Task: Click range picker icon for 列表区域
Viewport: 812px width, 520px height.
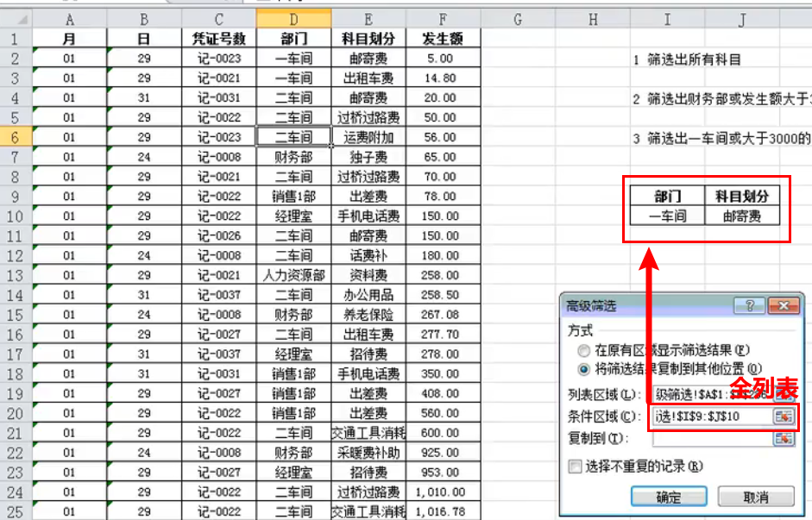Action: 784,395
